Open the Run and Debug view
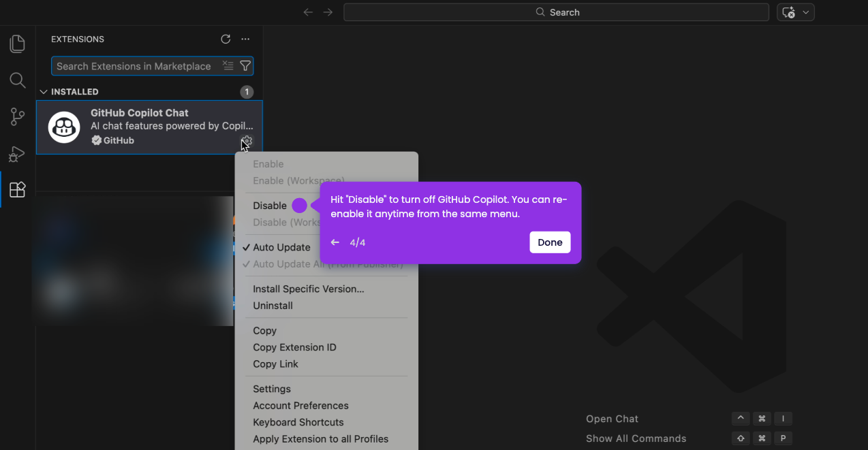The image size is (868, 450). tap(17, 154)
